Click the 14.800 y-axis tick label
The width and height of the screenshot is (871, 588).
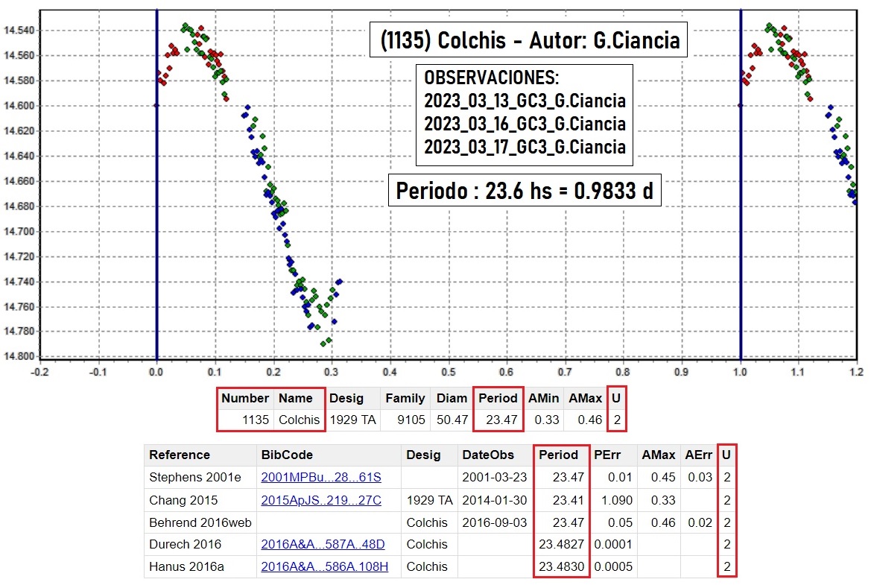click(x=19, y=355)
